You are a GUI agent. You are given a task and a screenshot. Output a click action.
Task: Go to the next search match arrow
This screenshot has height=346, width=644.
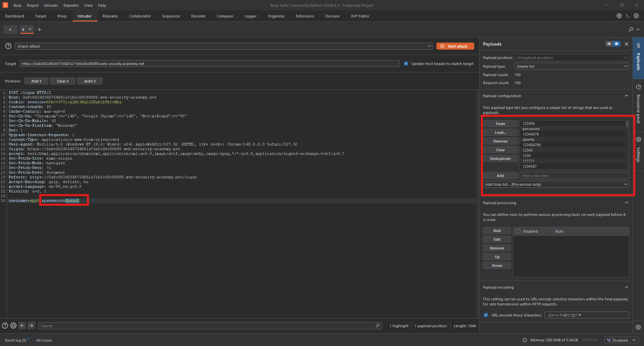click(x=31, y=326)
